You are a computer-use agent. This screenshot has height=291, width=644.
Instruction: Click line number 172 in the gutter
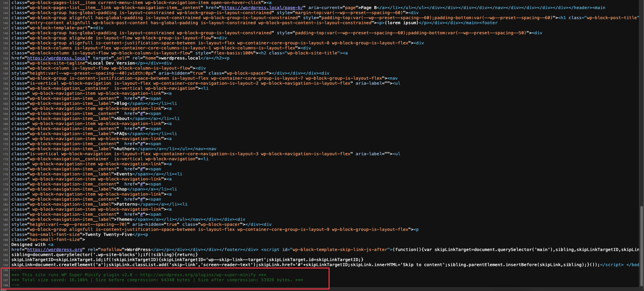[x=5, y=154]
